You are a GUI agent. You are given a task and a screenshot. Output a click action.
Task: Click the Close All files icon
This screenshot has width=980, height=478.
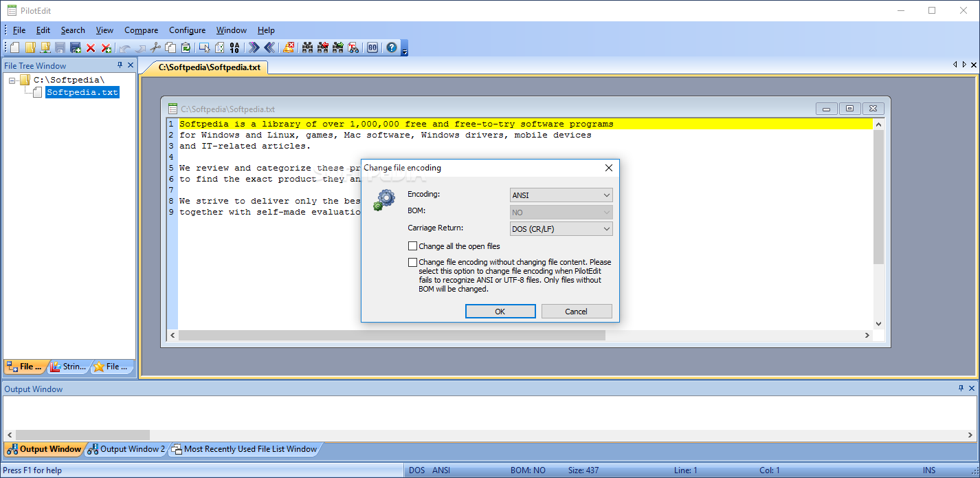(x=107, y=47)
